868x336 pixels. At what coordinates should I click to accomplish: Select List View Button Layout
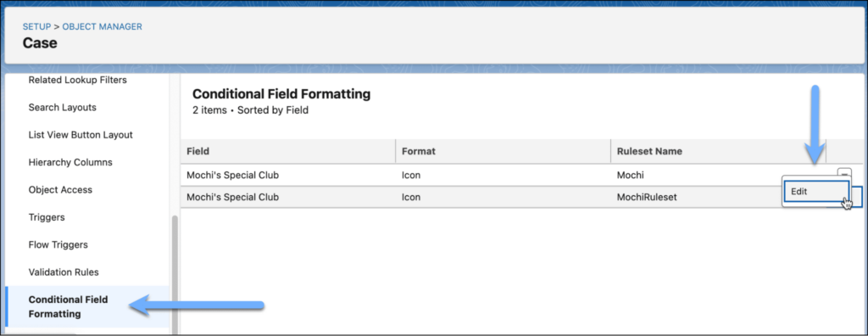coord(81,135)
